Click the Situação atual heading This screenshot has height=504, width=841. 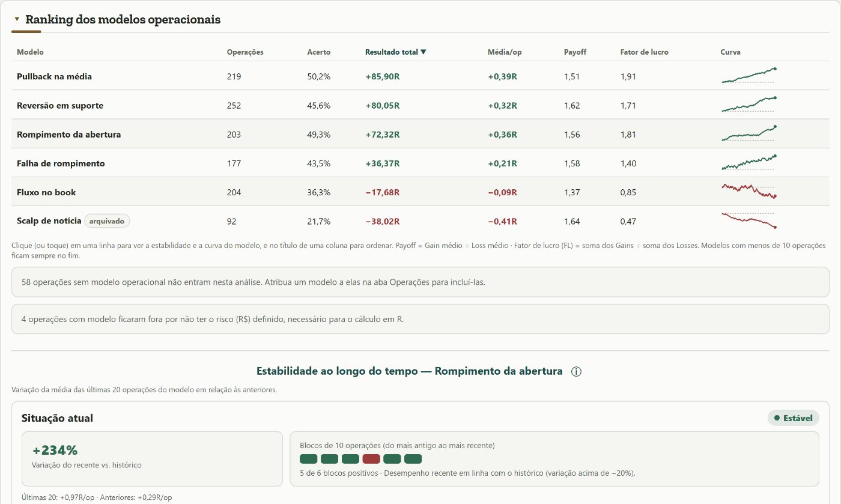pos(57,418)
